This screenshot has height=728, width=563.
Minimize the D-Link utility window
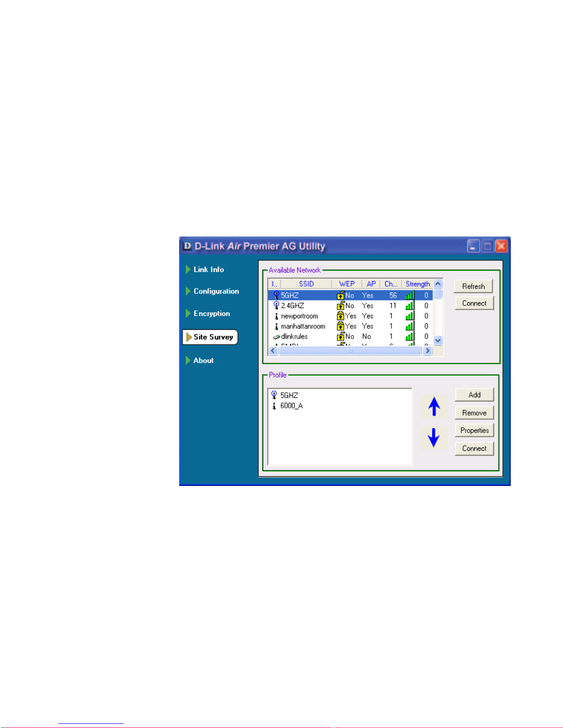click(473, 246)
